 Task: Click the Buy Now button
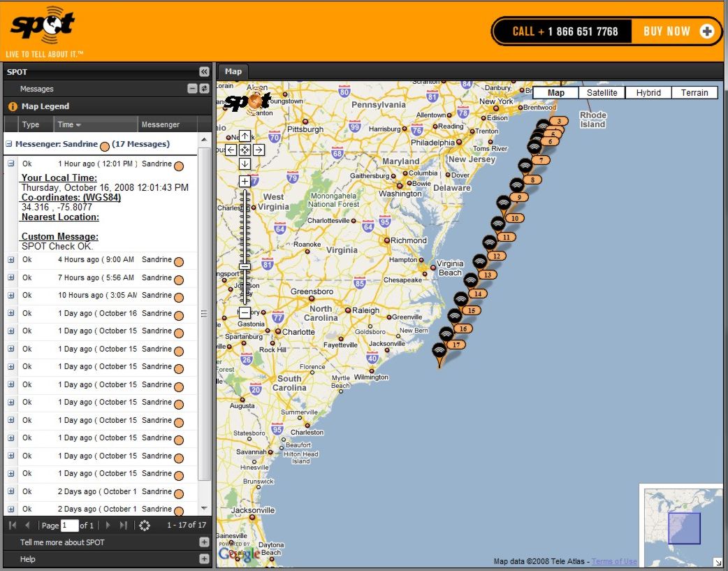(676, 31)
